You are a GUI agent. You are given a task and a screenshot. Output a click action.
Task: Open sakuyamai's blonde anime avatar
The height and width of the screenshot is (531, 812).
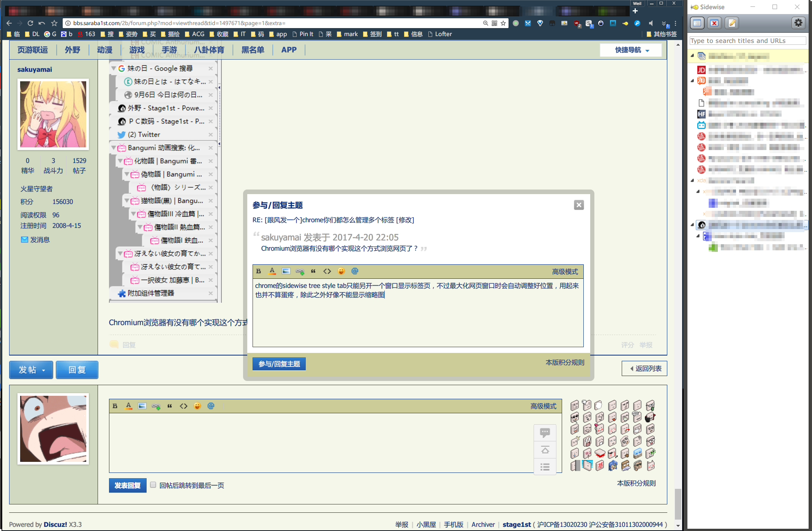pos(53,114)
